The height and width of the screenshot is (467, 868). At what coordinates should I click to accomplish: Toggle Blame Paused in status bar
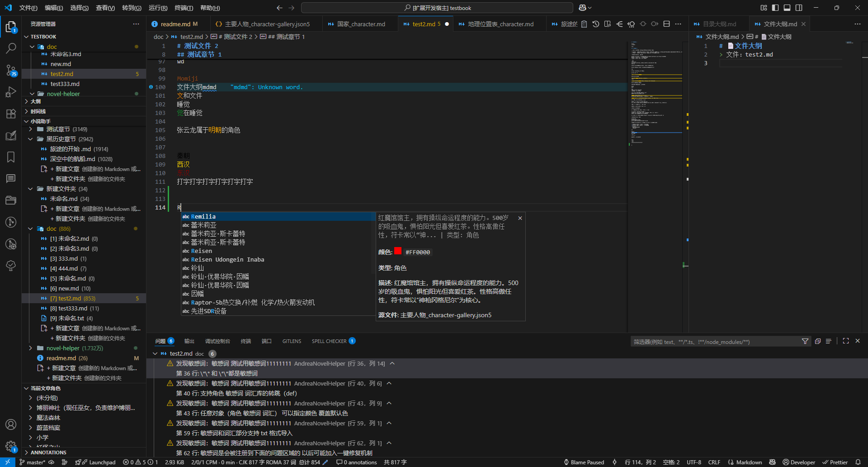click(x=584, y=462)
